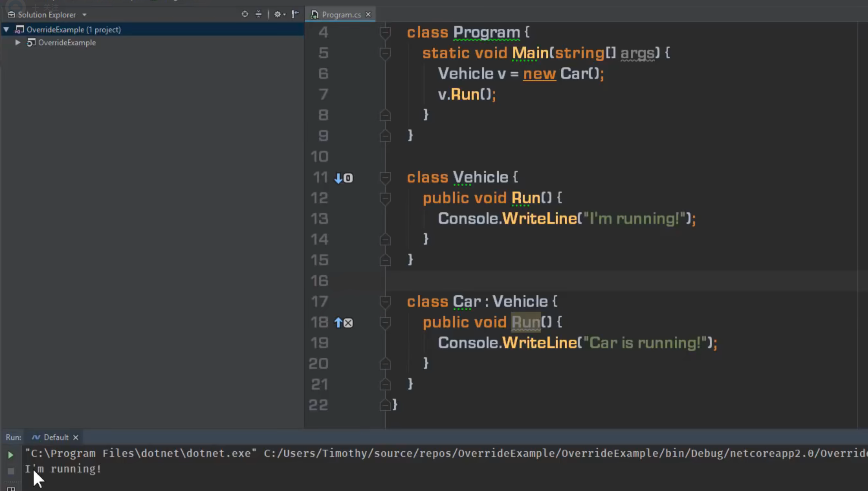The height and width of the screenshot is (491, 868).
Task: Click the C# project icon next to OverrideExample
Action: (x=31, y=42)
